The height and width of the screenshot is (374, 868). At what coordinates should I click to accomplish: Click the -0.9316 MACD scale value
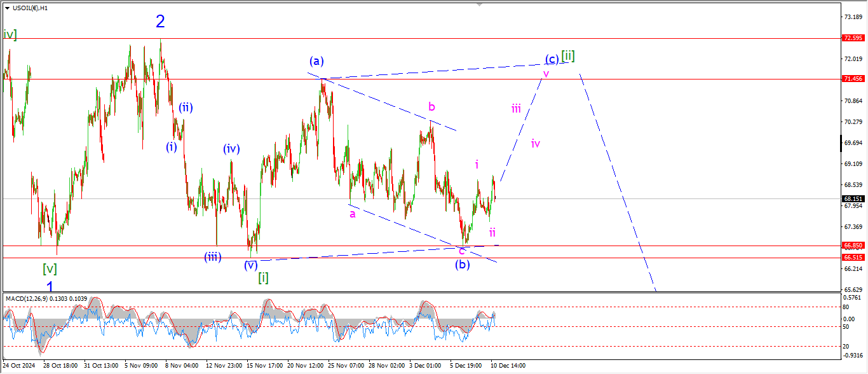tap(852, 356)
